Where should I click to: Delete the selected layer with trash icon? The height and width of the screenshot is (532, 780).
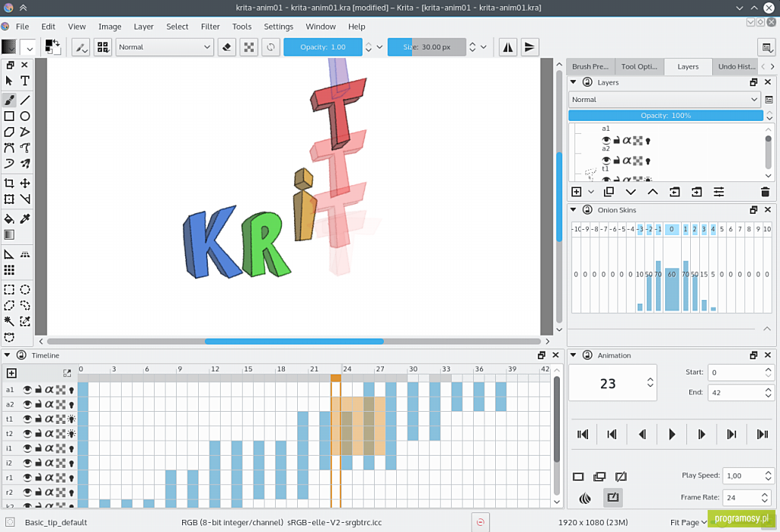click(765, 192)
